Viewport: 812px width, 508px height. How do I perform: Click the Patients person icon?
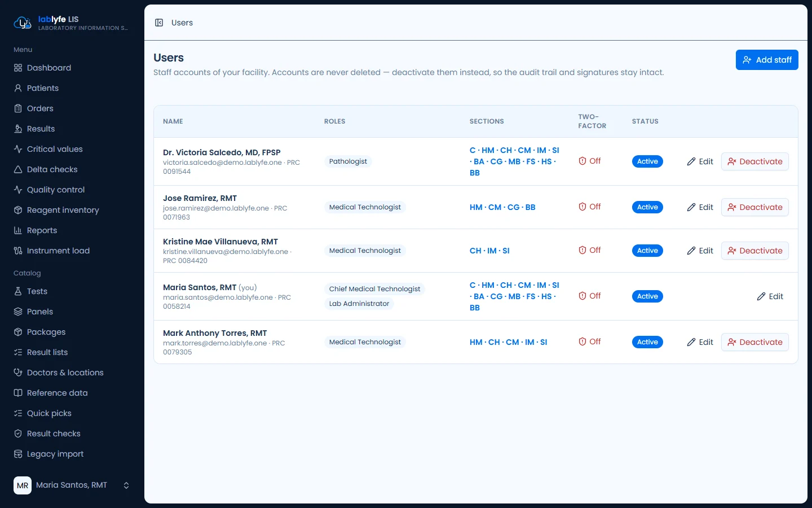[18, 88]
